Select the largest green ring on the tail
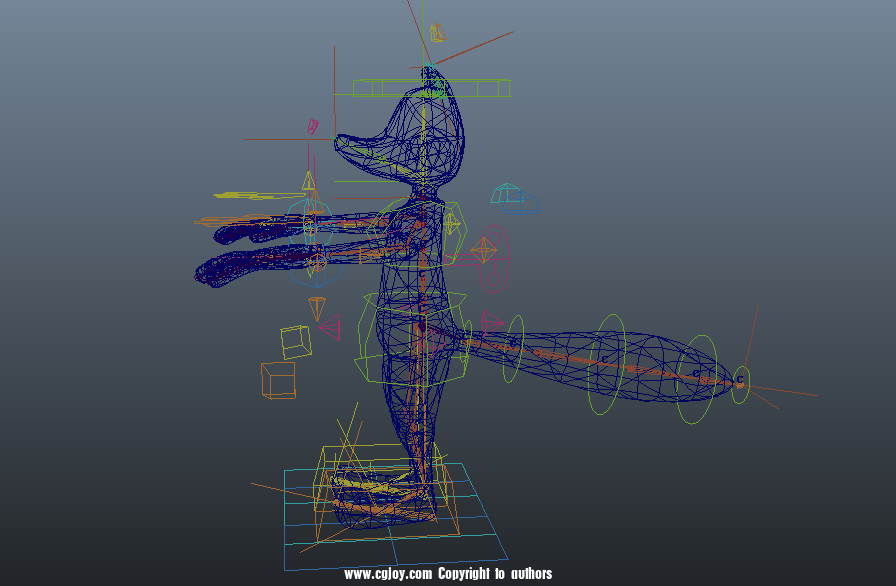 coord(608,364)
